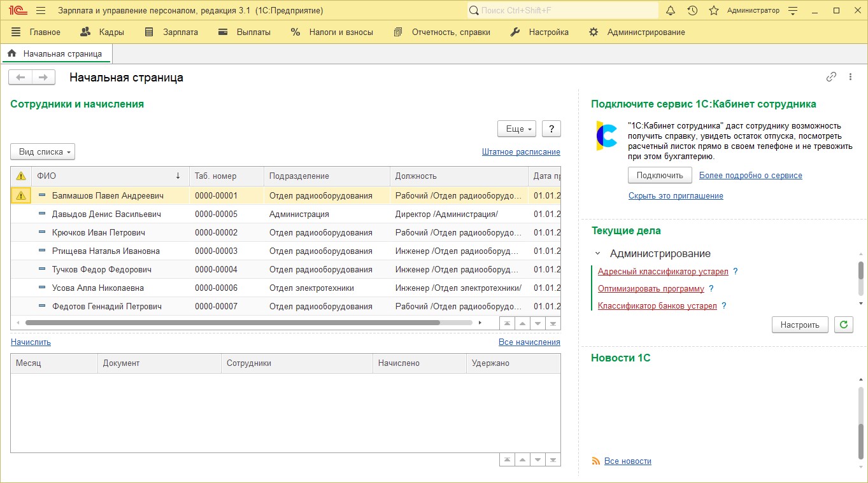Collapse the Администрирование group
This screenshot has width=868, height=483.
(x=598, y=253)
